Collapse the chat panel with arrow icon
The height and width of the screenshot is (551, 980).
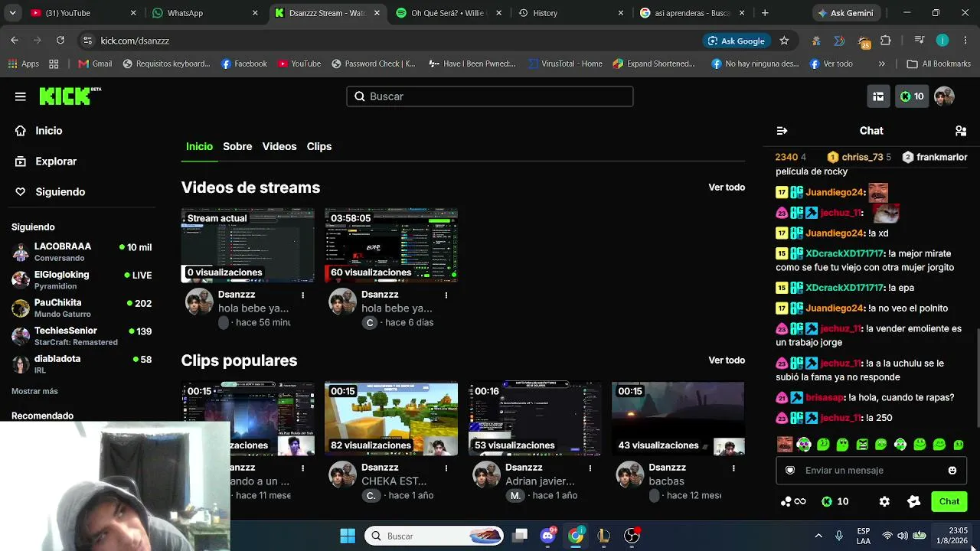(x=782, y=131)
